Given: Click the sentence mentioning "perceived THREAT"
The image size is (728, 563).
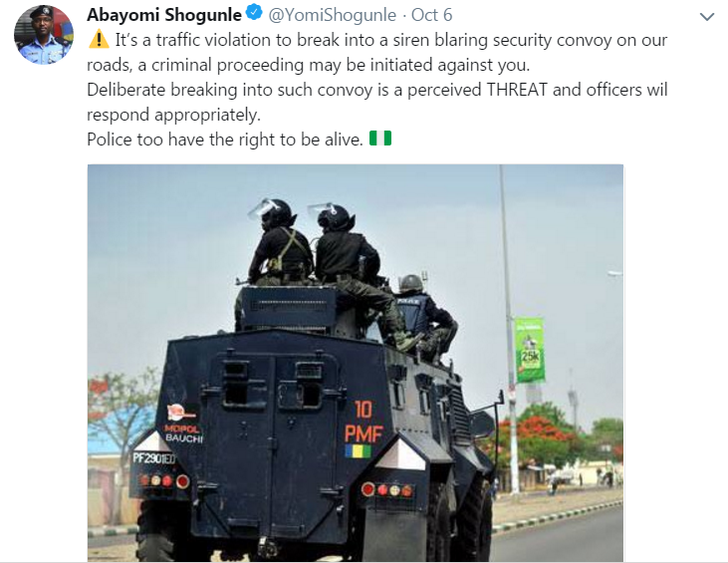Looking at the screenshot, I should click(377, 90).
